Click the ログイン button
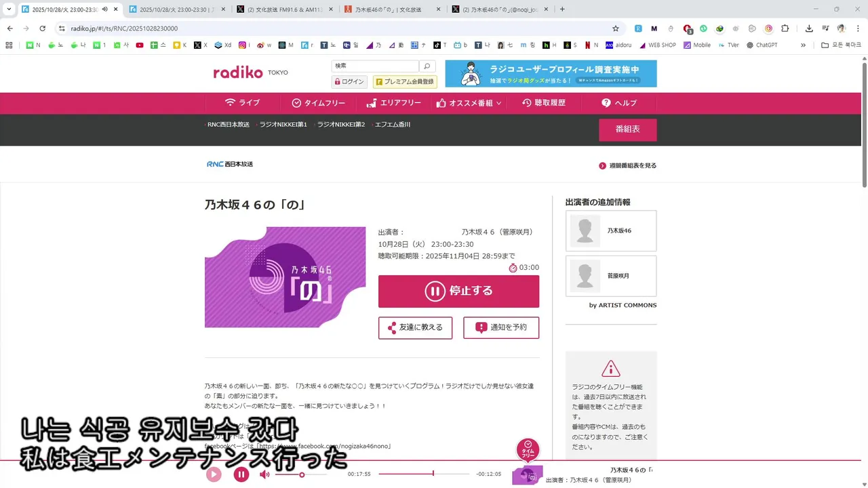The height and width of the screenshot is (488, 868). point(349,81)
